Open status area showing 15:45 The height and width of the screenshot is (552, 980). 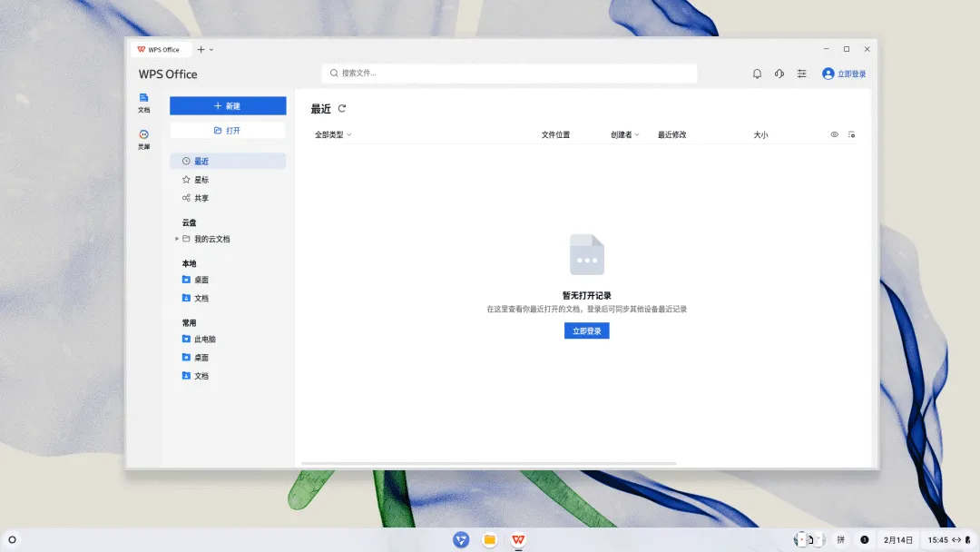[949, 539]
